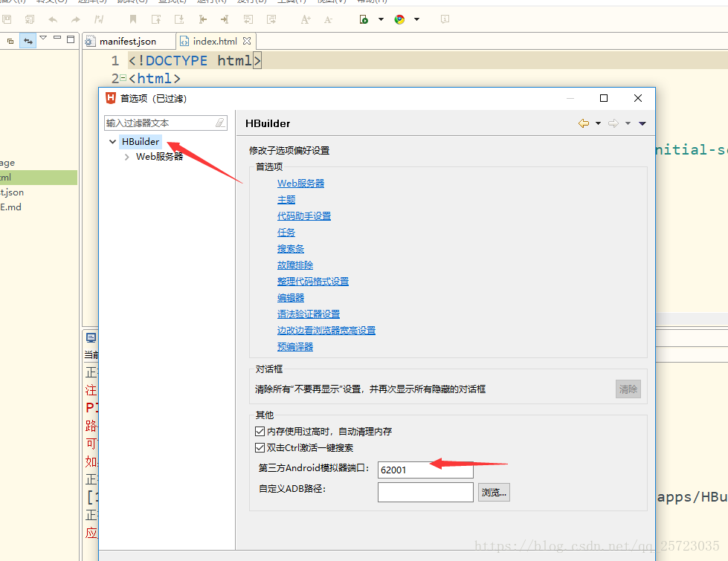Select HBuilder in the preferences tree
The height and width of the screenshot is (561, 728).
tap(141, 141)
